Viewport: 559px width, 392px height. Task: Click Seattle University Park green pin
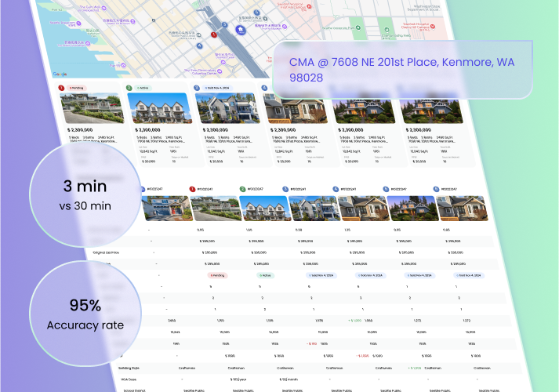[x=358, y=27]
